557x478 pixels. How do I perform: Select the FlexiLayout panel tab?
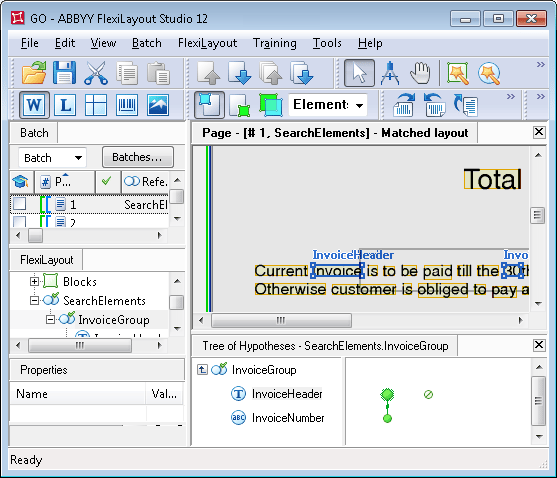(47, 260)
